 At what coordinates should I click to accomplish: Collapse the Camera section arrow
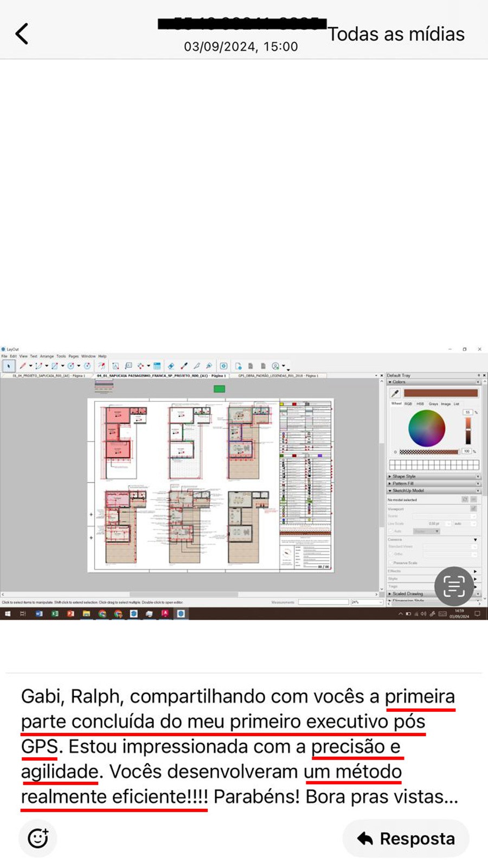[x=476, y=540]
